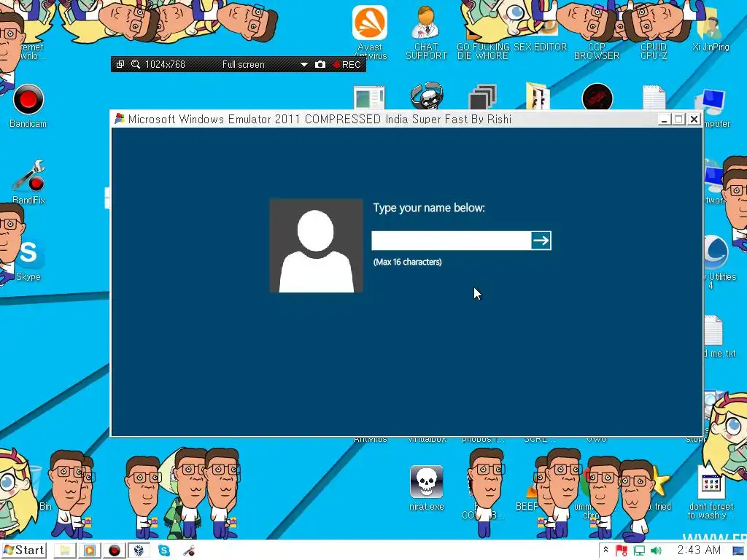Click the blank user avatar picture
This screenshot has width=747, height=560.
click(x=317, y=246)
